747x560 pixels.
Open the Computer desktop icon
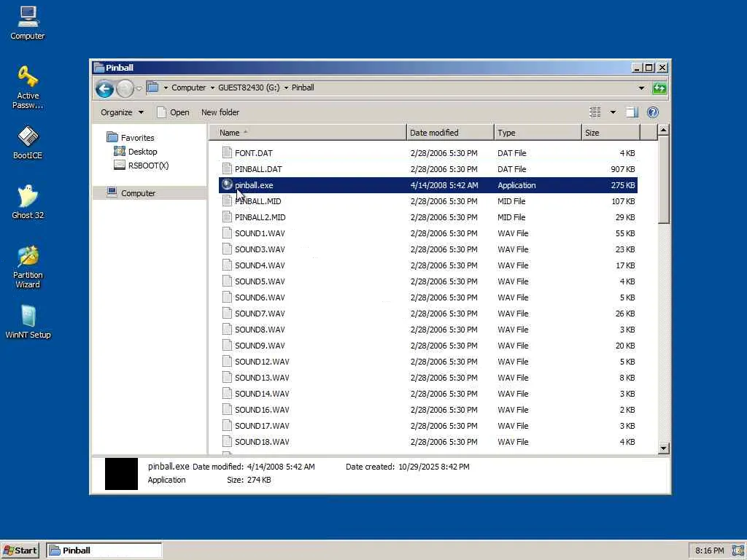pos(28,23)
